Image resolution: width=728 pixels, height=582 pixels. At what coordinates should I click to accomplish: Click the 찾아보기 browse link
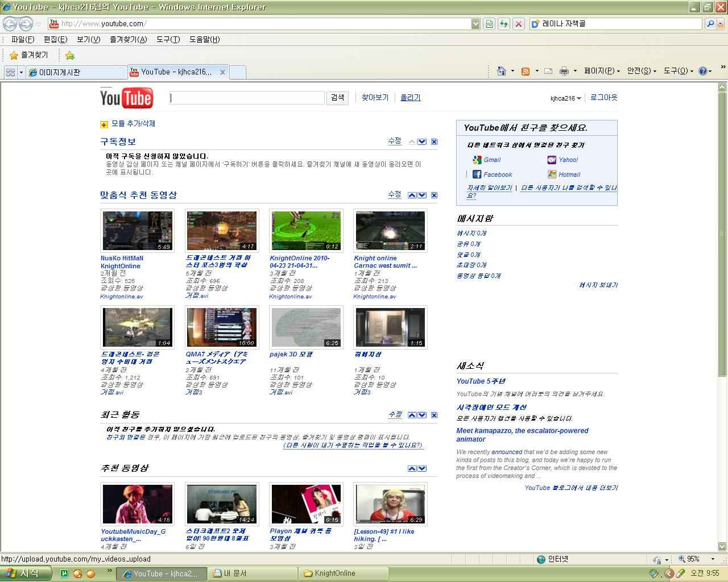375,98
